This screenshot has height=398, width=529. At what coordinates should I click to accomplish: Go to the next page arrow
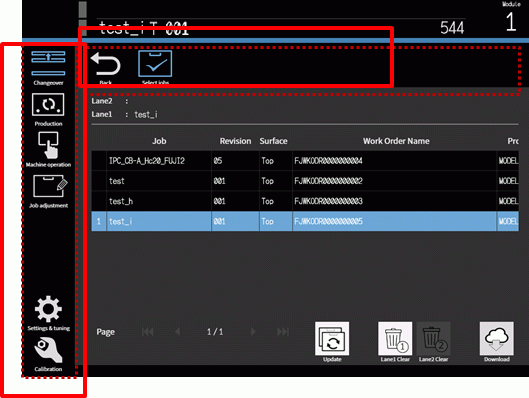(x=253, y=332)
